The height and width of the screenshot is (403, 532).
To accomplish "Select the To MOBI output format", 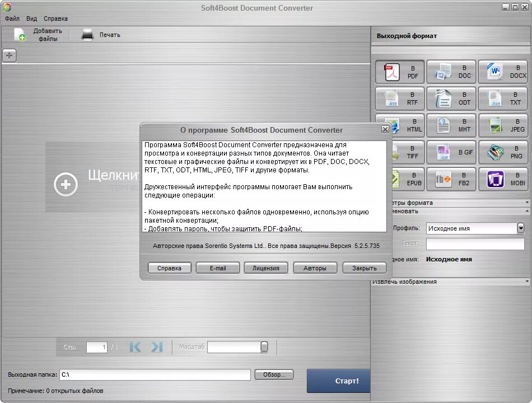I will 503,179.
